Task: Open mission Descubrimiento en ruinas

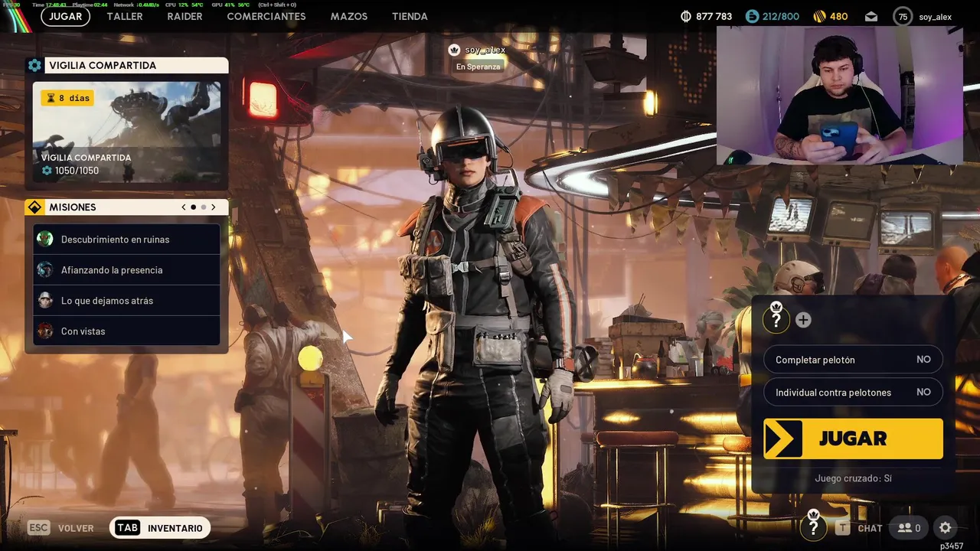Action: 127,240
